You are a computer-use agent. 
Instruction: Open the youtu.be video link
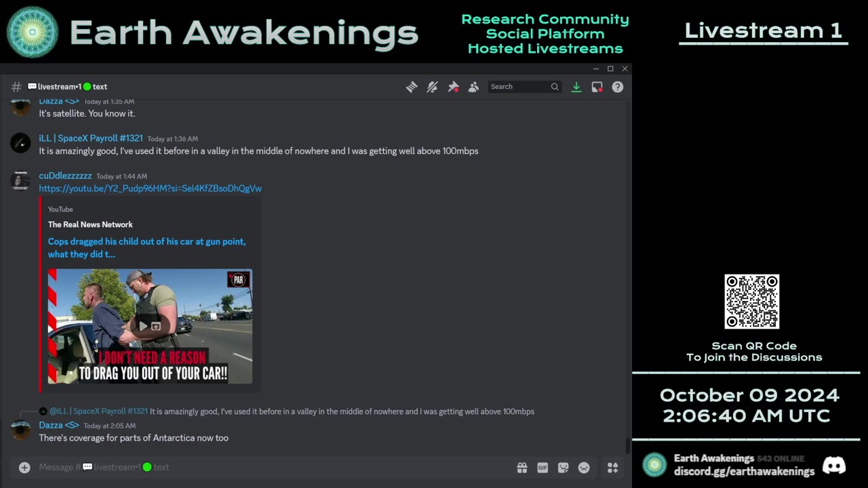[150, 188]
